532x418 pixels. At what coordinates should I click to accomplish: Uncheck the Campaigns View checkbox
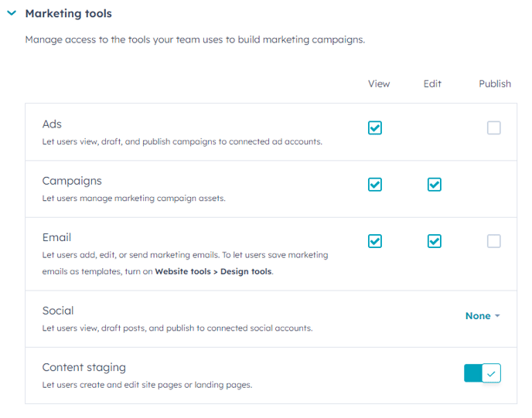click(375, 185)
